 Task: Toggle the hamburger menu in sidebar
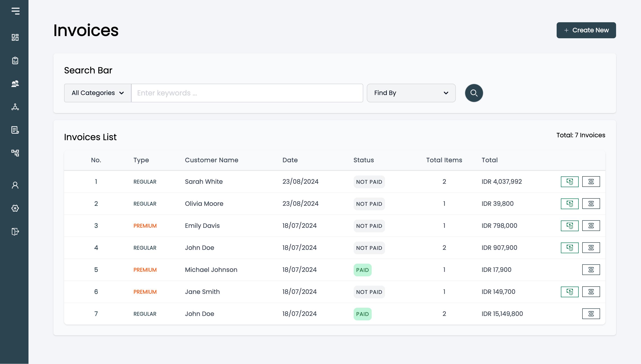tap(15, 11)
